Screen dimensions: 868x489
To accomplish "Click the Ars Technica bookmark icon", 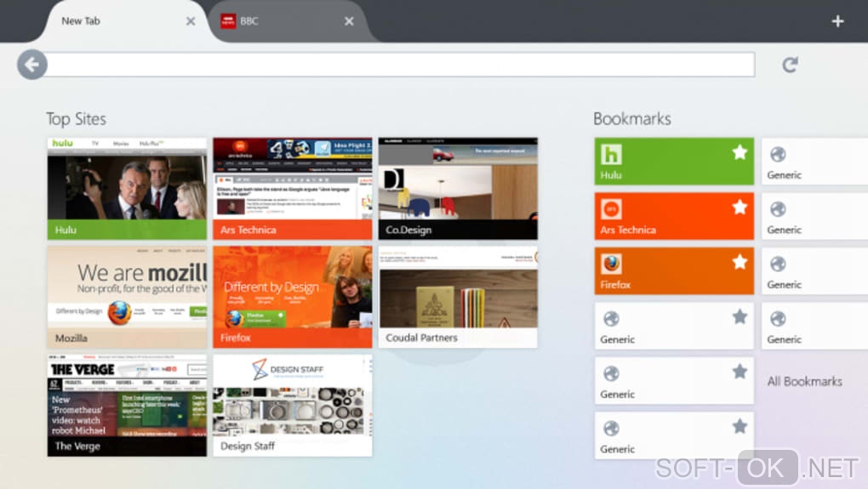I will 611,209.
